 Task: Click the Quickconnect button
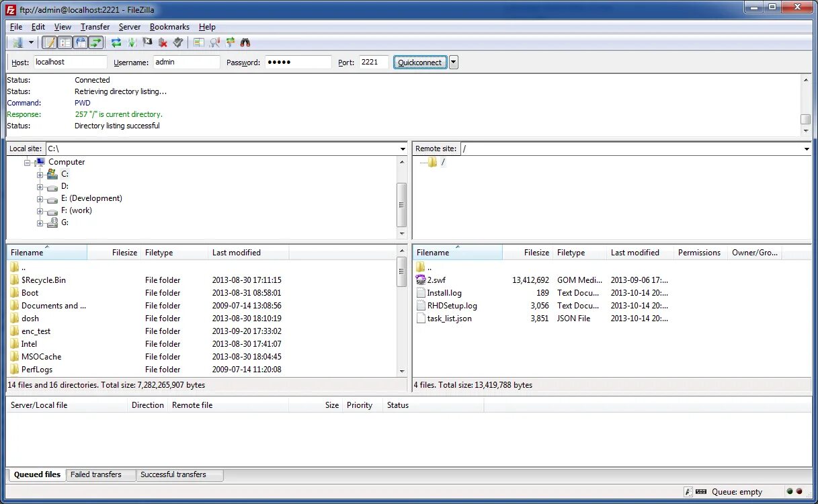[420, 62]
